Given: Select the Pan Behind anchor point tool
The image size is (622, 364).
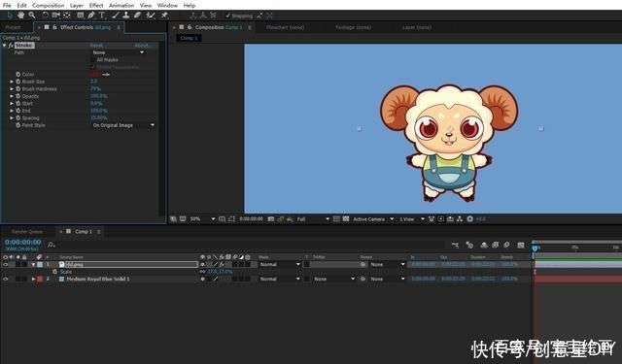Looking at the screenshot, I should [67, 16].
